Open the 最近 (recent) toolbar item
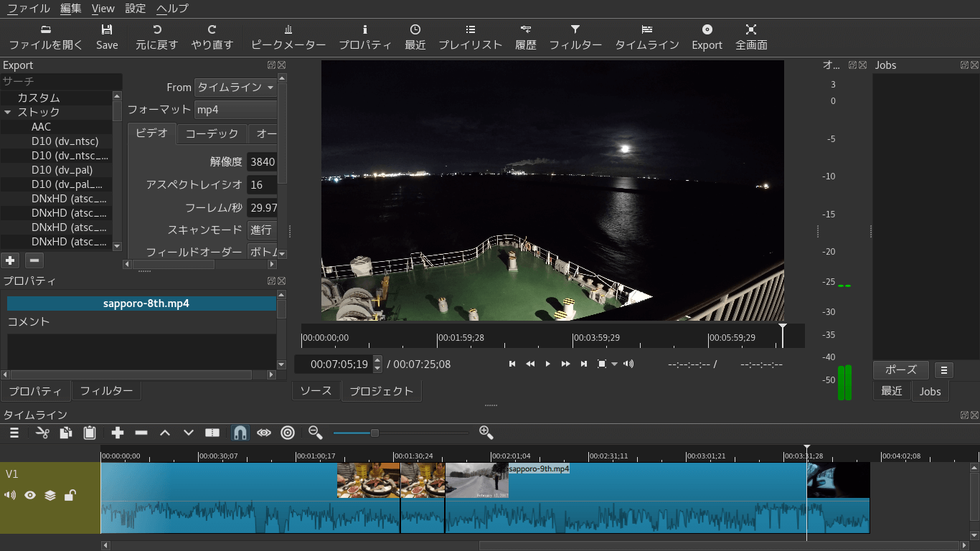 click(415, 37)
